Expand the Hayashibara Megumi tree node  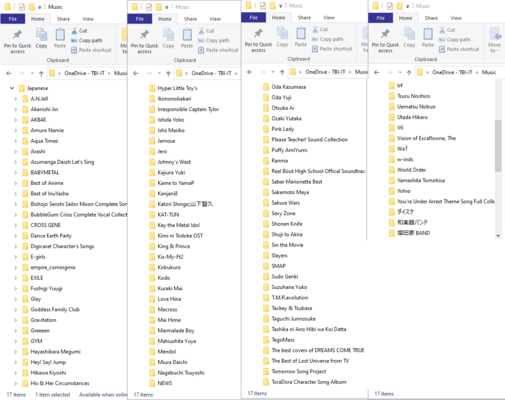[15, 352]
